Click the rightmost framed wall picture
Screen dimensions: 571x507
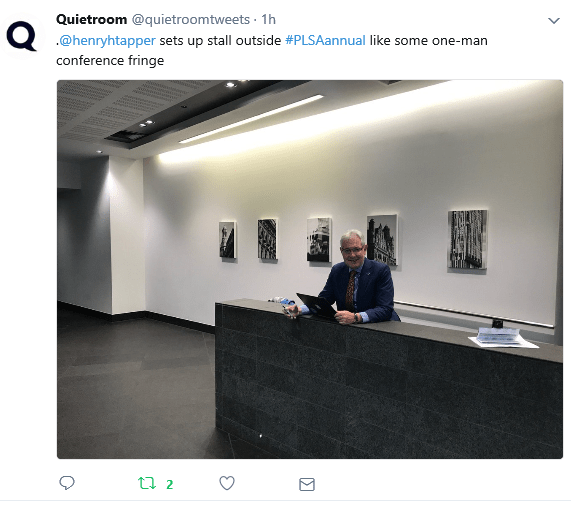pos(467,239)
